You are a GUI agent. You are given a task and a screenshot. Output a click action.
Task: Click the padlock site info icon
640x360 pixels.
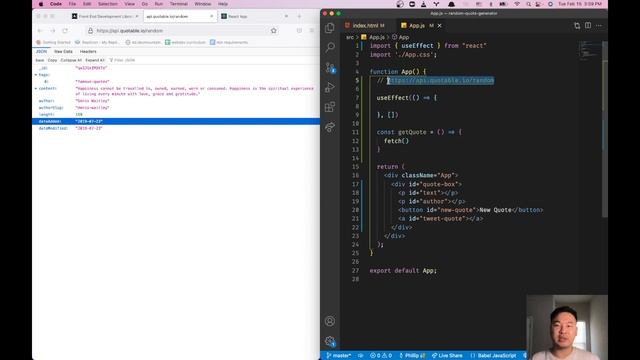click(x=91, y=31)
